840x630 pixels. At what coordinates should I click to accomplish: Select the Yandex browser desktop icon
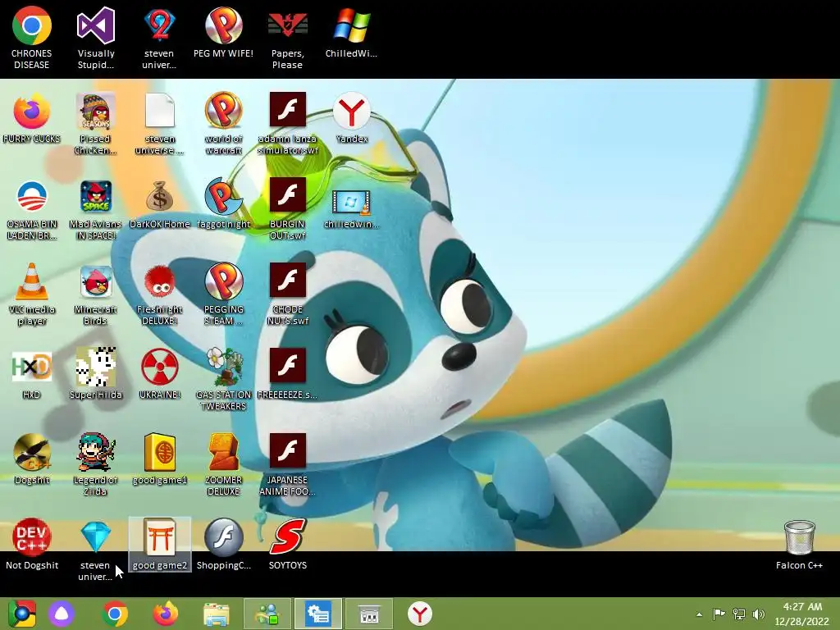coord(351,111)
